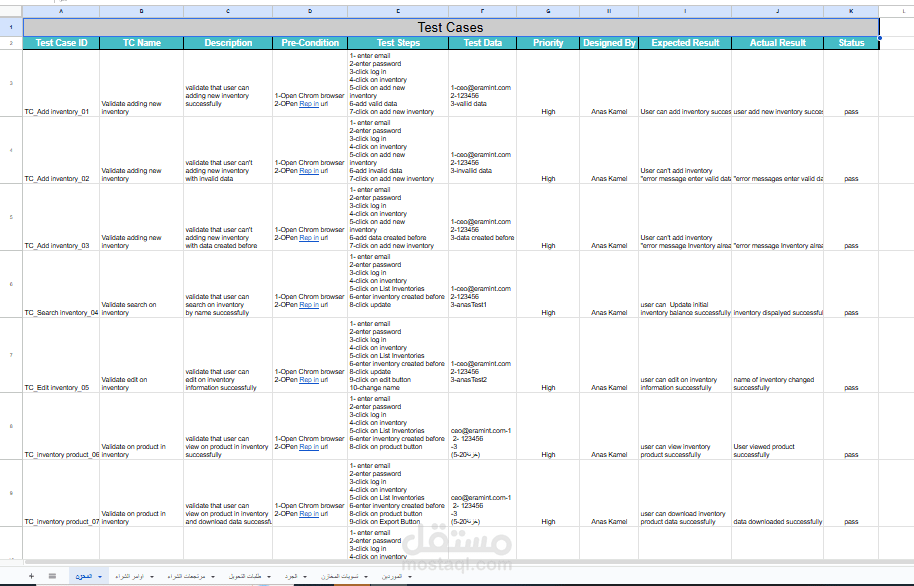Select test data cell containing 3-anasTest2
Image resolution: width=914 pixels, height=586 pixels.
[483, 355]
